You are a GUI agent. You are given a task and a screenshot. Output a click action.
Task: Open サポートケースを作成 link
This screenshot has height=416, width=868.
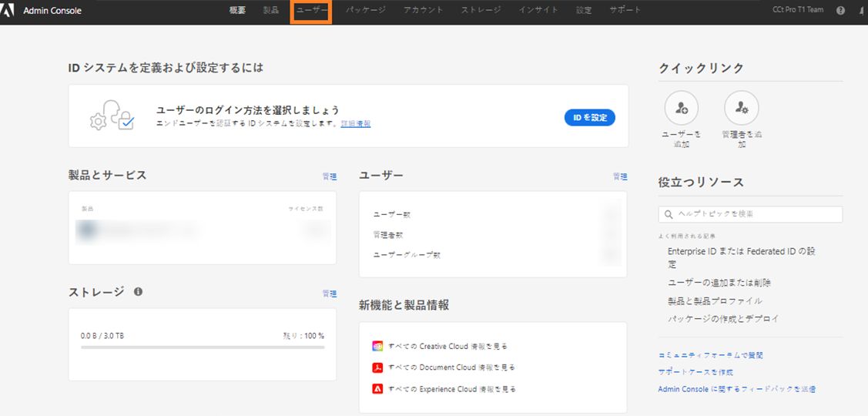(695, 372)
